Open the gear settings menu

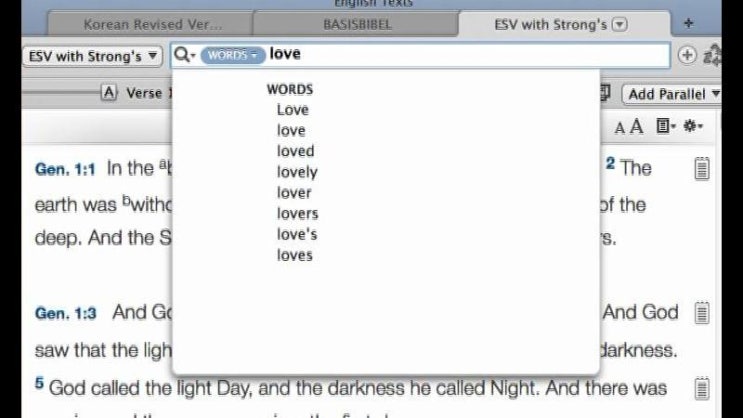[x=693, y=126]
